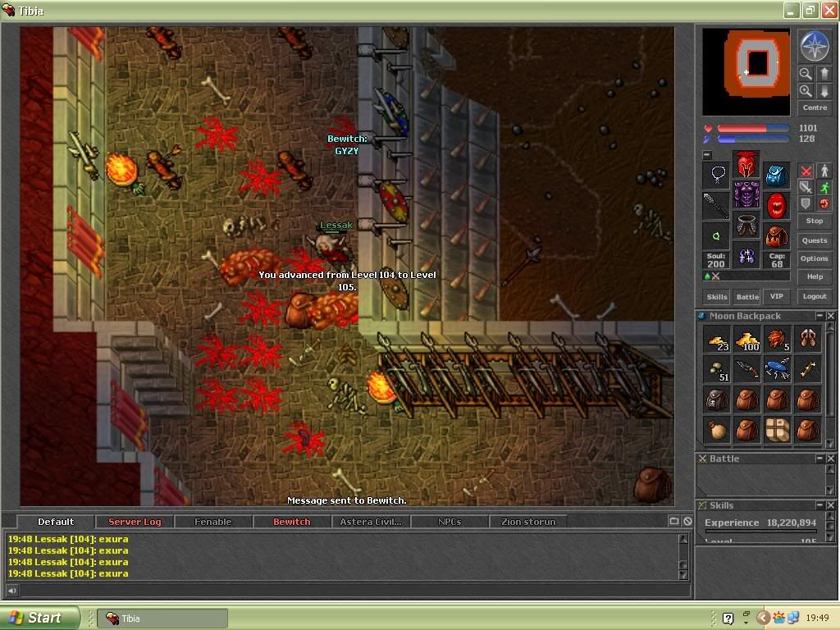
Task: Collapse the inventory equipment panel
Action: 707,155
